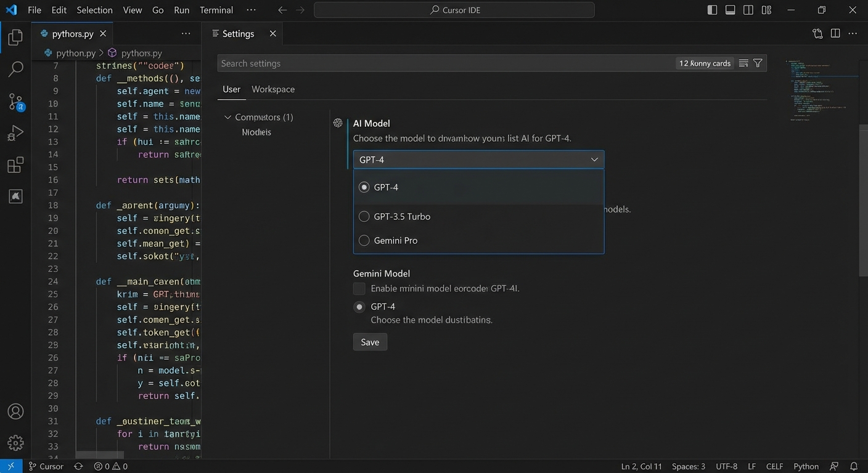This screenshot has height=473, width=868.
Task: Open the AI Model GPT-4 dropdown
Action: point(478,160)
